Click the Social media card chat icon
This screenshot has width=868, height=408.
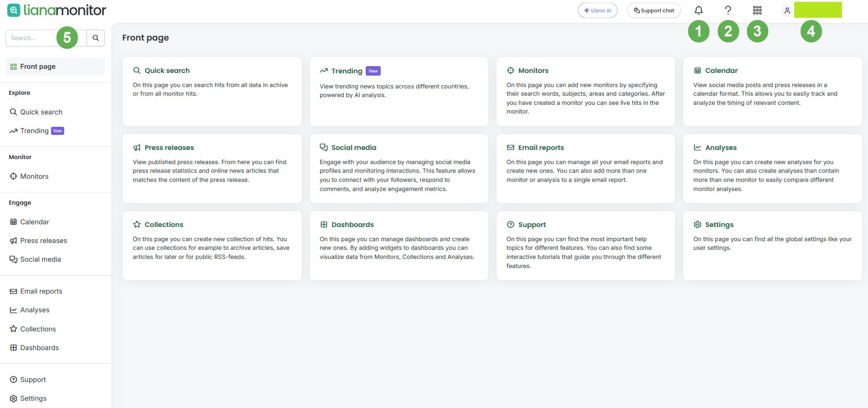[x=324, y=147]
